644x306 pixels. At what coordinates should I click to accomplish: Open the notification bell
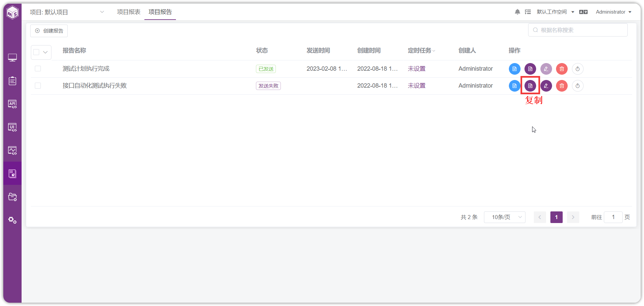pos(517,12)
